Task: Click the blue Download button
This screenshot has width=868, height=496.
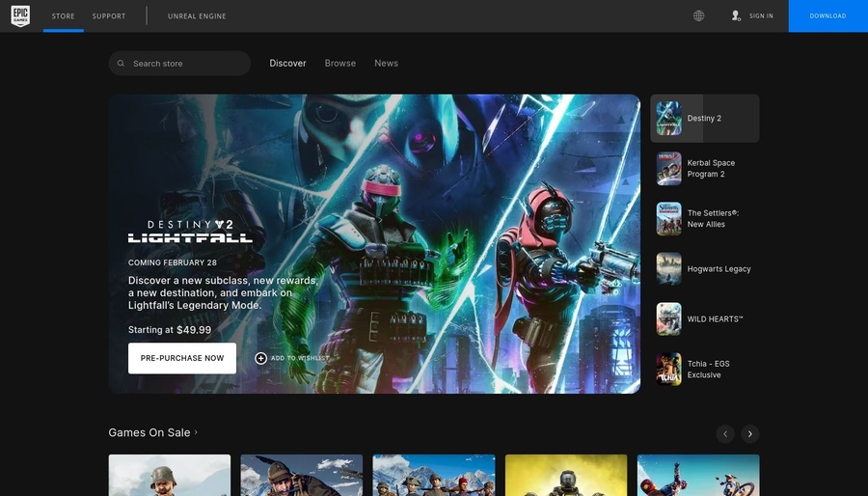Action: (827, 16)
